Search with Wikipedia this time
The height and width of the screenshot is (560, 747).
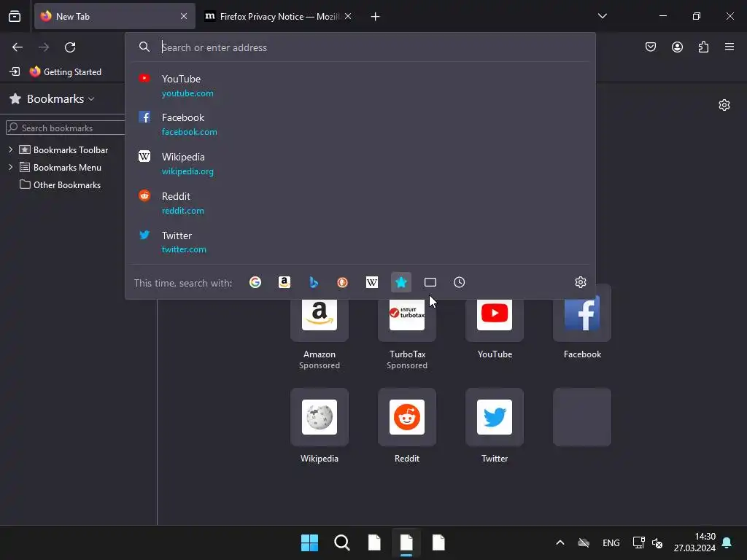pyautogui.click(x=371, y=282)
